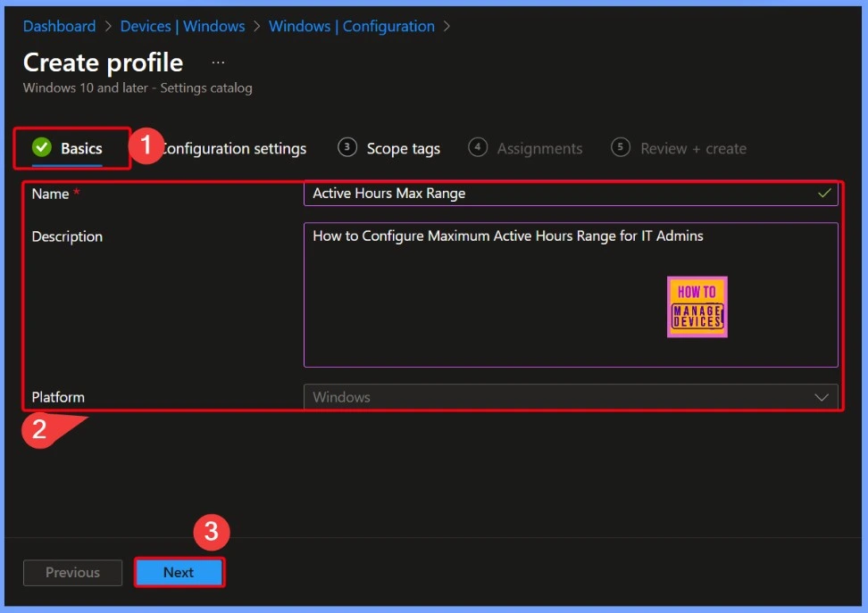Open the ellipsis menu beside Create profile
Screen dimensions: 868x613
[x=218, y=62]
